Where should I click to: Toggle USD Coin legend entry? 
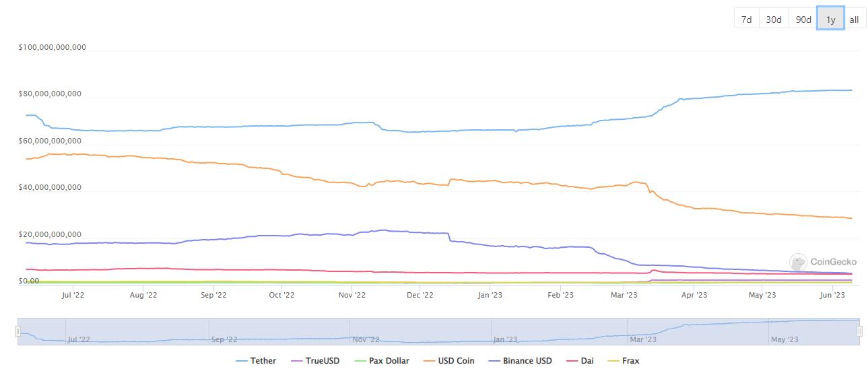click(x=448, y=361)
